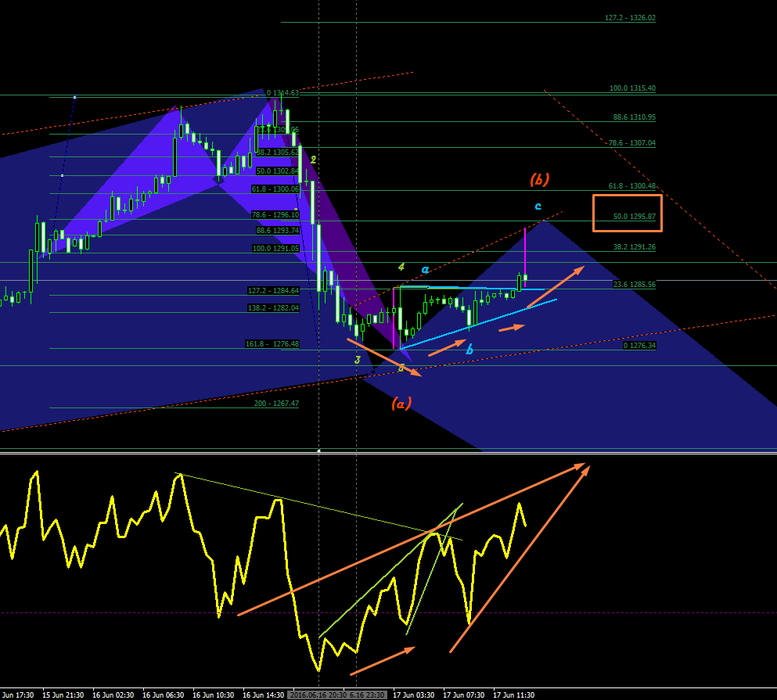Click the 0 1276.34 base level label
This screenshot has height=700, width=777.
click(639, 345)
